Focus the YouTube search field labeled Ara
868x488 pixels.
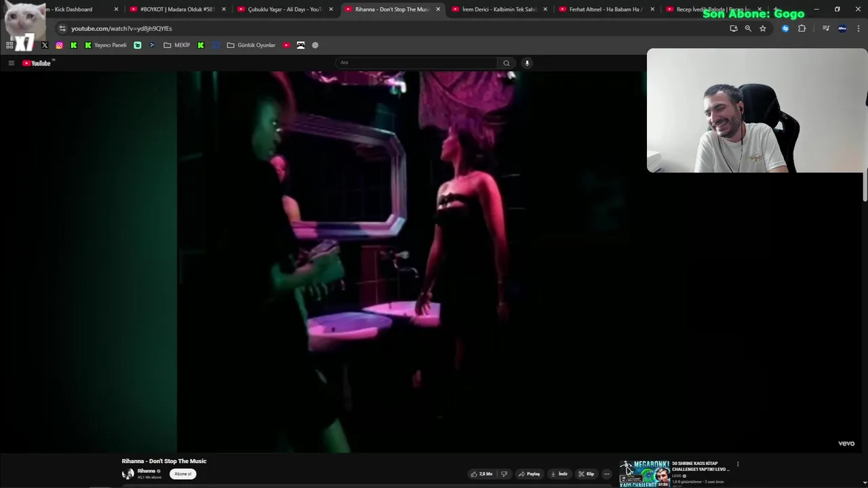click(x=416, y=63)
